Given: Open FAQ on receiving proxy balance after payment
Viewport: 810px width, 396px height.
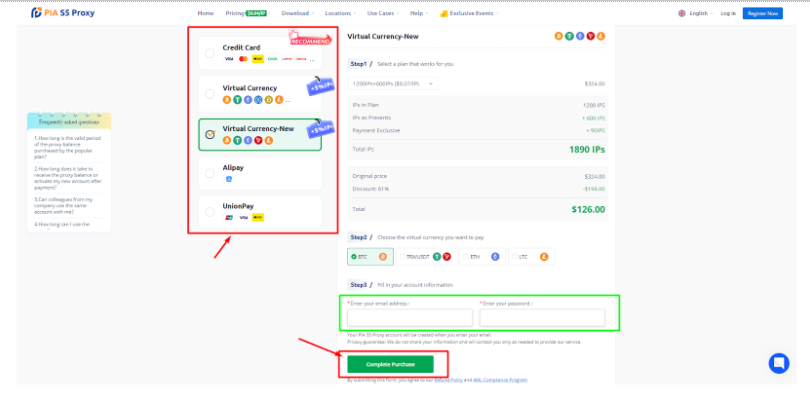Looking at the screenshot, I should [x=68, y=178].
